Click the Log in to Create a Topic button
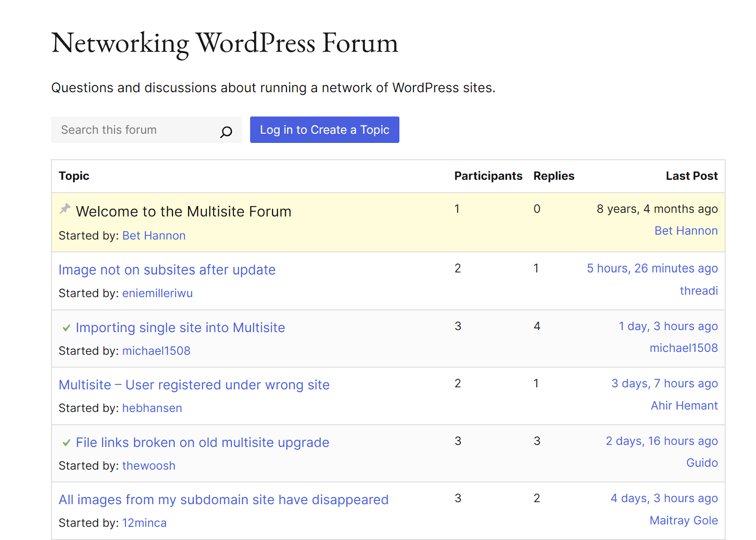Image resolution: width=756 pixels, height=540 pixels. [325, 130]
